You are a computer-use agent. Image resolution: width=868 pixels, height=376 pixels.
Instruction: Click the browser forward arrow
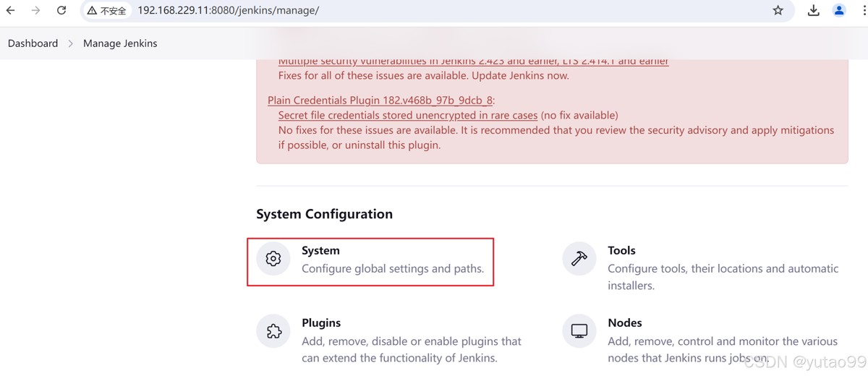pyautogui.click(x=35, y=11)
